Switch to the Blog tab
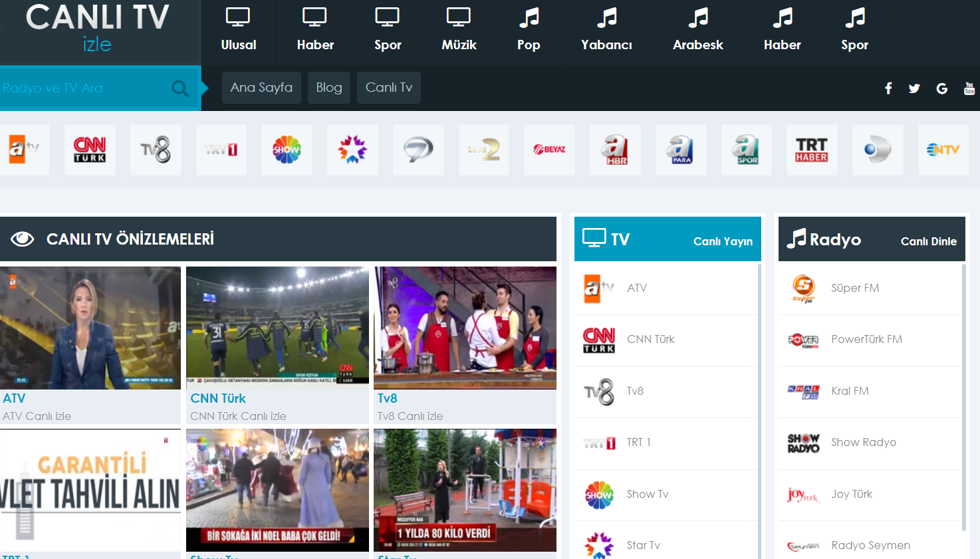Viewport: 980px width, 559px height. pyautogui.click(x=328, y=87)
